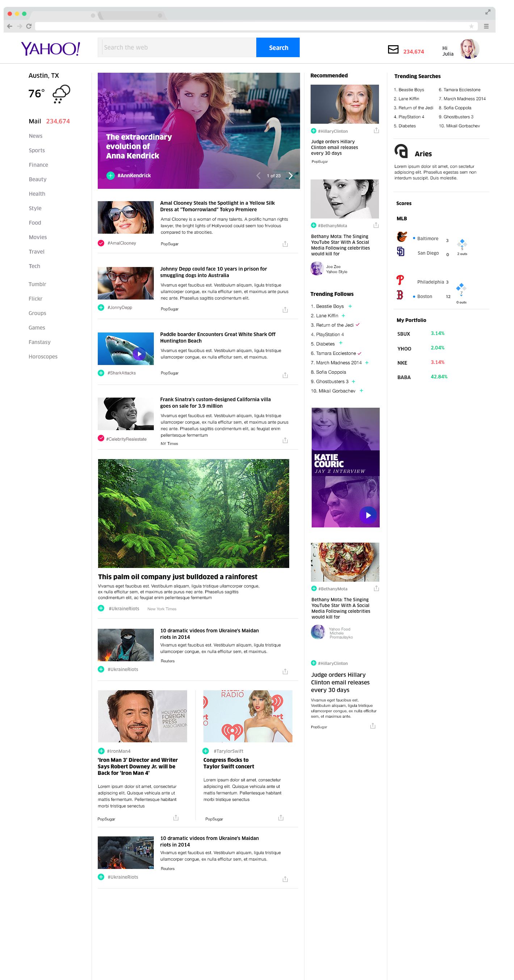Open Finance in the left sidebar
This screenshot has width=514, height=980.
(x=38, y=165)
